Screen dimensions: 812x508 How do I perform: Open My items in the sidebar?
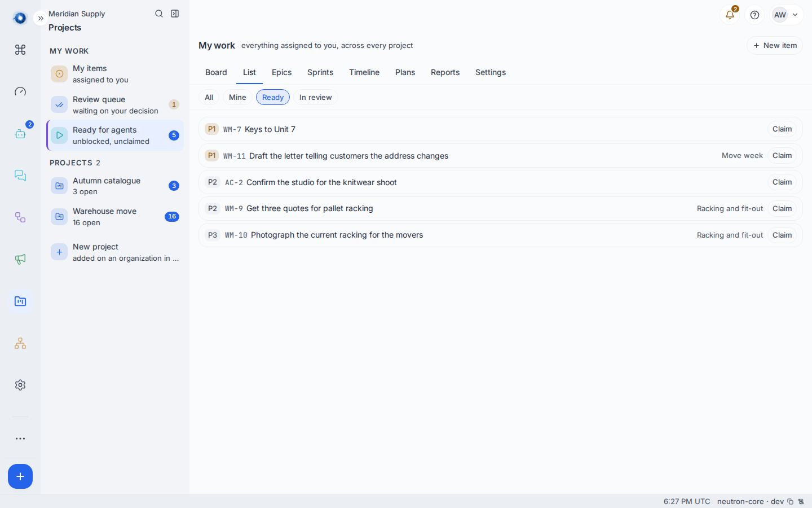[x=115, y=74]
